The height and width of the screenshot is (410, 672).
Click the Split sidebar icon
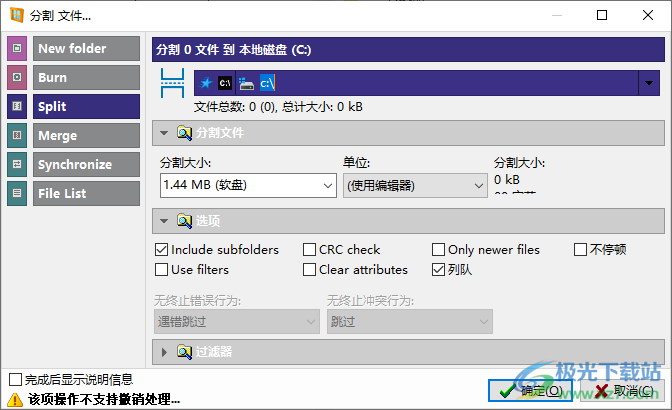[17, 106]
